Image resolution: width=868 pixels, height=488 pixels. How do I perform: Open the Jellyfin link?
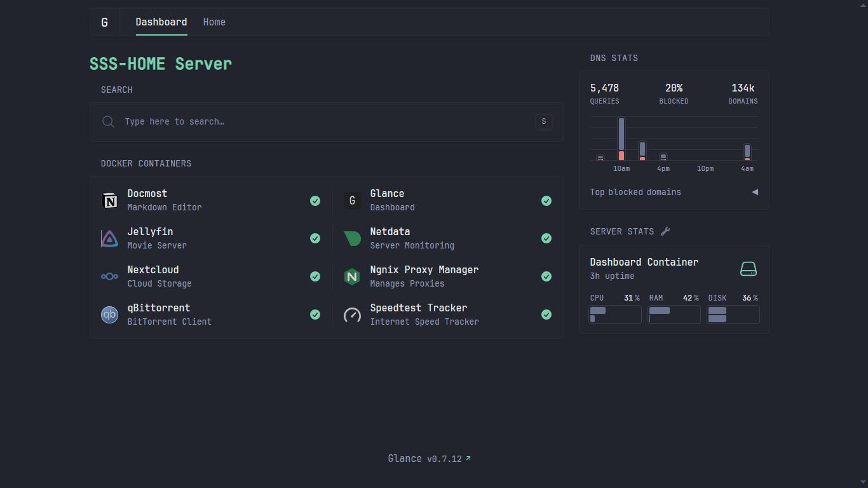click(150, 232)
